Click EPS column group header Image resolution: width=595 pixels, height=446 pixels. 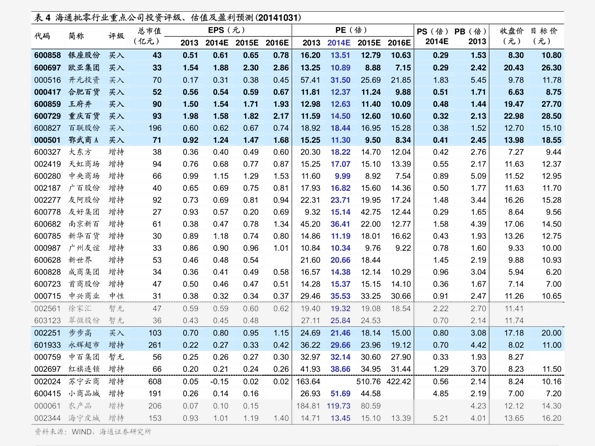[227, 30]
